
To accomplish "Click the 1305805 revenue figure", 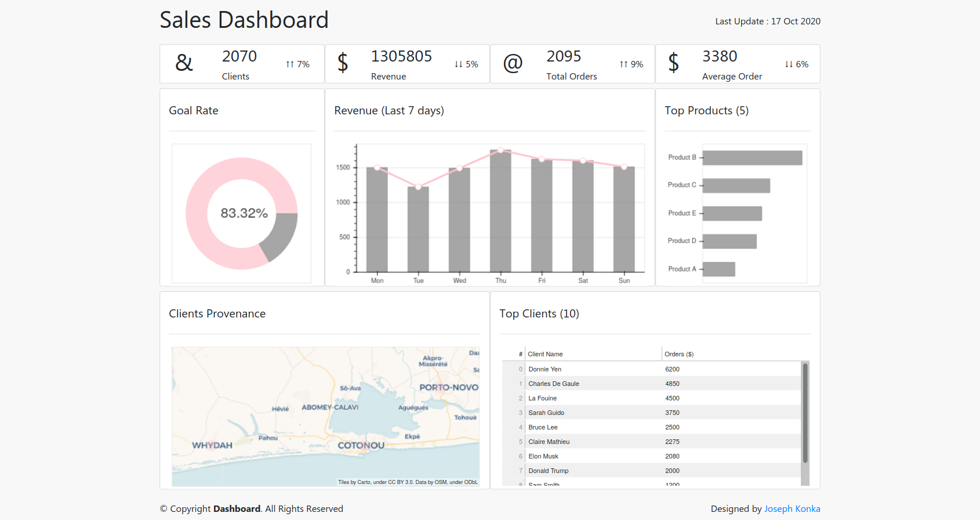I will (401, 56).
